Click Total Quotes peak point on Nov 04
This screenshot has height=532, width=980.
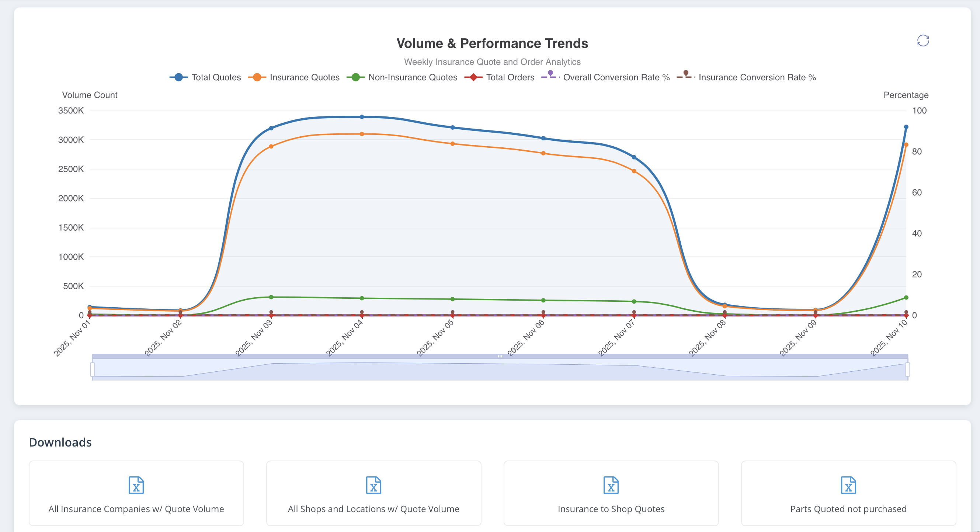[362, 117]
